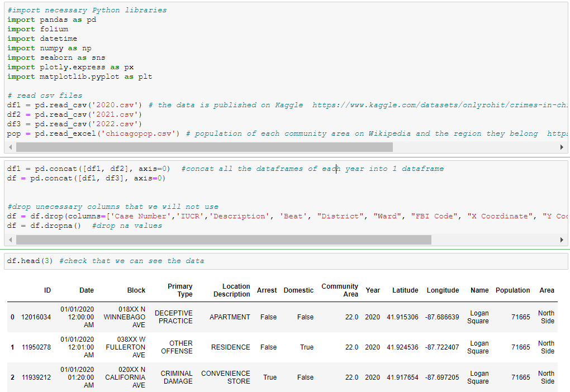Click the OTHER OFFENSE cell
570x392 pixels.
[x=177, y=347]
